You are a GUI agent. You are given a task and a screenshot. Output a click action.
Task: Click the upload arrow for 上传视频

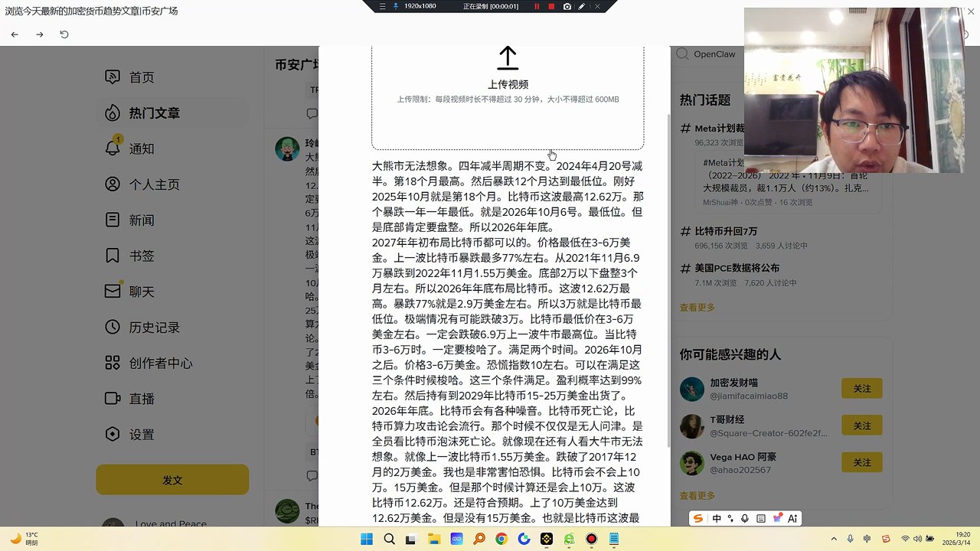point(508,58)
